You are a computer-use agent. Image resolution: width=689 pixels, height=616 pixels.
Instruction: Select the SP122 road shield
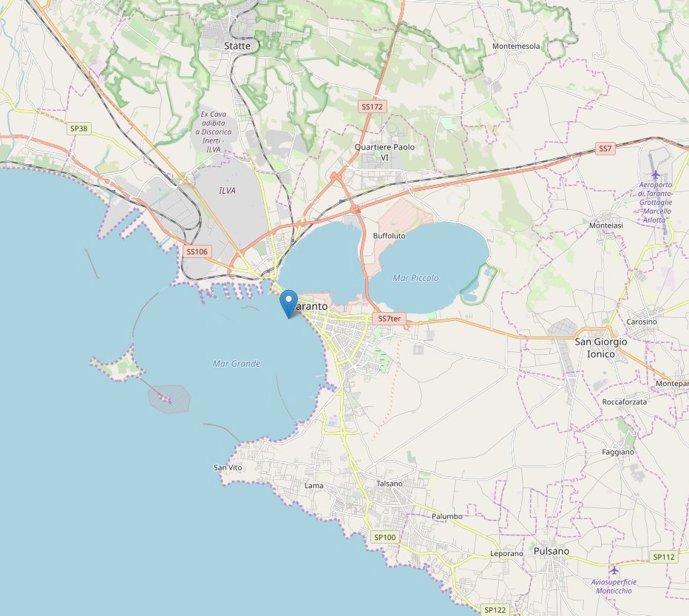point(495,610)
